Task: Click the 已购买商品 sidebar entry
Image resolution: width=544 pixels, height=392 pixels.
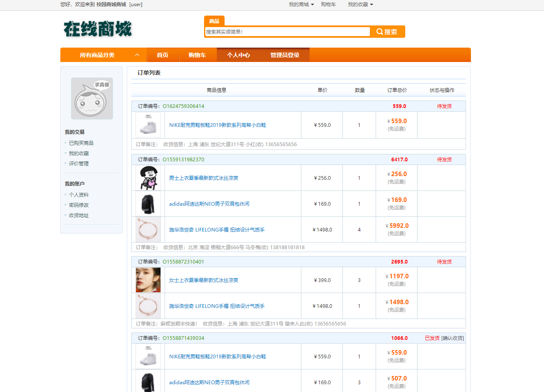Action: coord(82,143)
